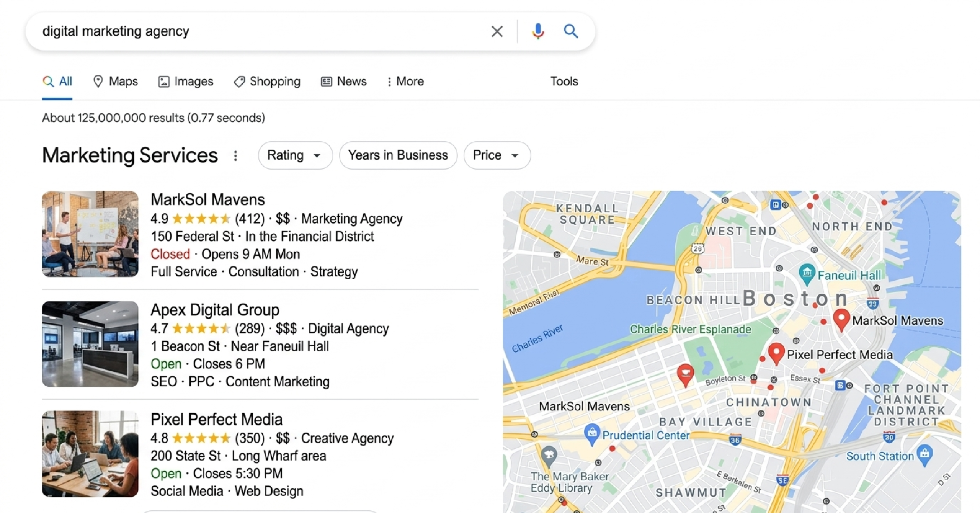Image resolution: width=980 pixels, height=513 pixels.
Task: Click the Mary Baker Eddy Library marker
Action: pyautogui.click(x=549, y=456)
